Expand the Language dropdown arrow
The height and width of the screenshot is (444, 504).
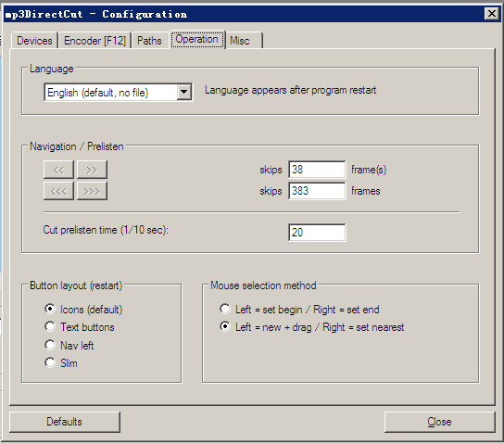point(183,92)
